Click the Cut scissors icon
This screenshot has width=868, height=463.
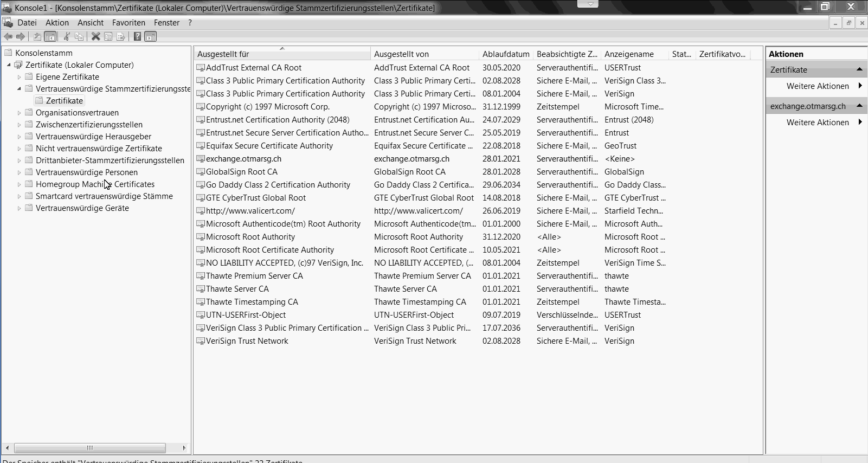[x=67, y=36]
